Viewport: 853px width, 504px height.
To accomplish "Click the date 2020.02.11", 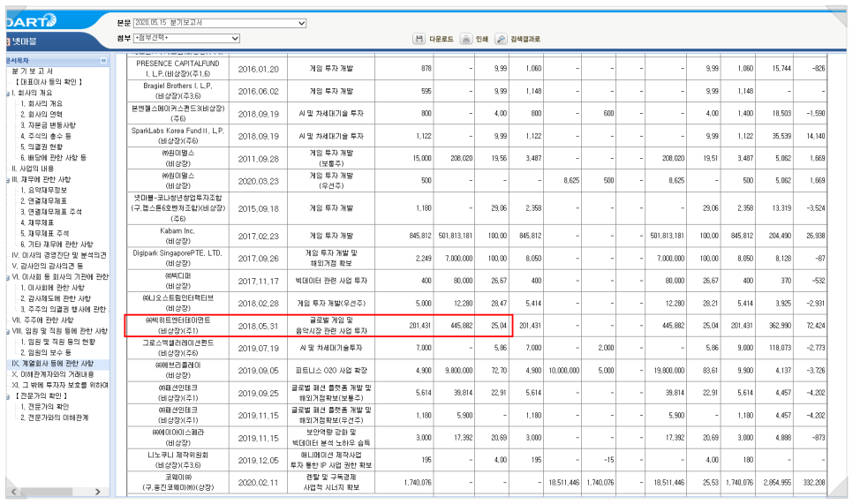I will click(x=259, y=482).
